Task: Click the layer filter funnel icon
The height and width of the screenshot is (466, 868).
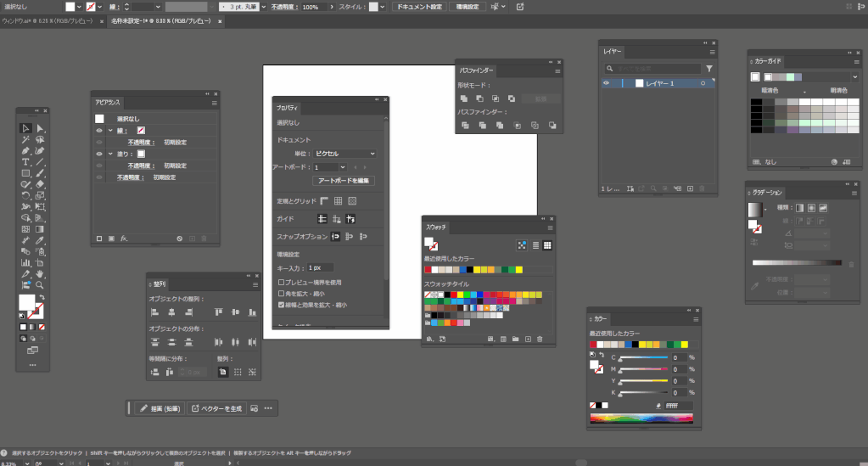Action: (x=709, y=69)
